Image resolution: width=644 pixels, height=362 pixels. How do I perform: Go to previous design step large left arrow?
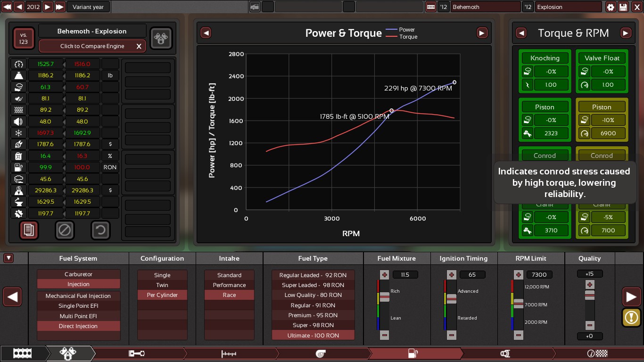point(13,297)
